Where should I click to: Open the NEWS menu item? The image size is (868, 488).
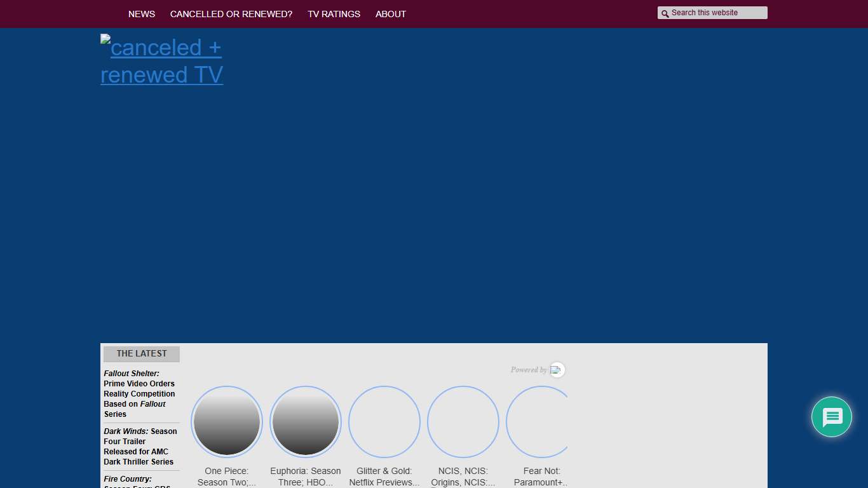(141, 14)
